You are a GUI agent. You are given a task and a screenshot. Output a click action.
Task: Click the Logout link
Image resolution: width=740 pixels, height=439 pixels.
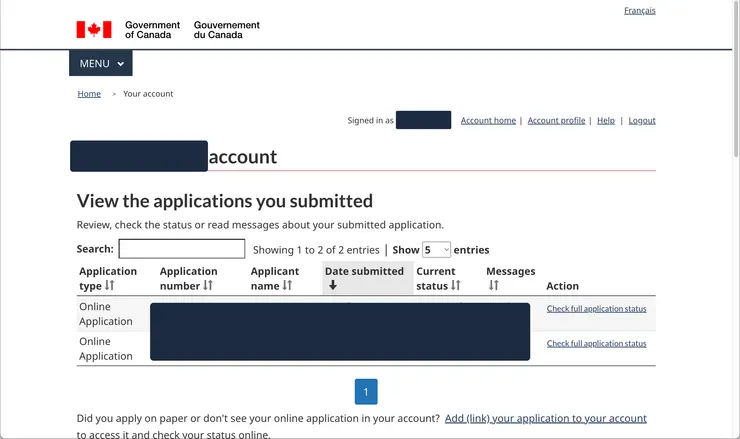click(642, 121)
